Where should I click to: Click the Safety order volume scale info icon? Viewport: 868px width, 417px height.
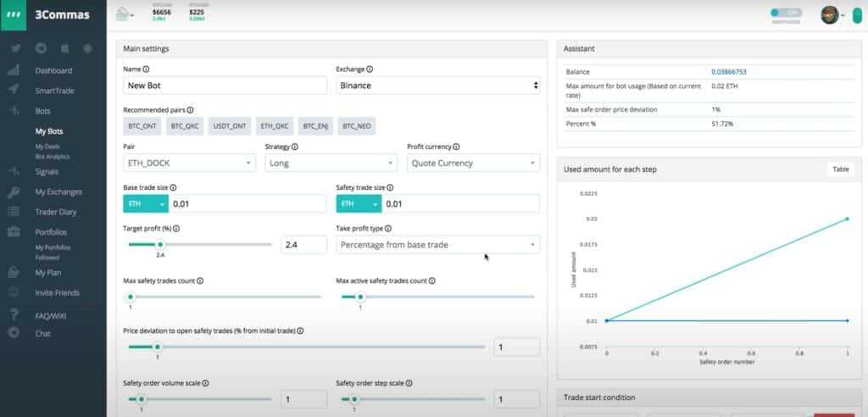tap(206, 383)
